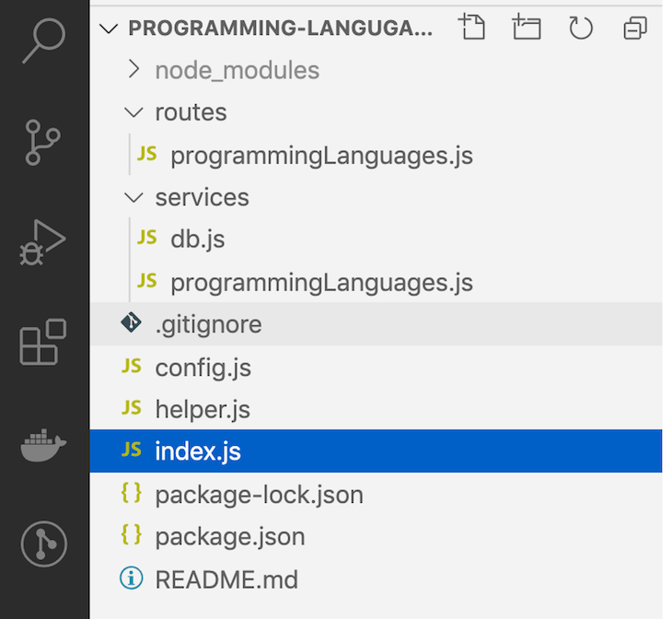Screen dimensions: 672x619
Task: Click the braces icon beside package.json
Action: coord(131,534)
